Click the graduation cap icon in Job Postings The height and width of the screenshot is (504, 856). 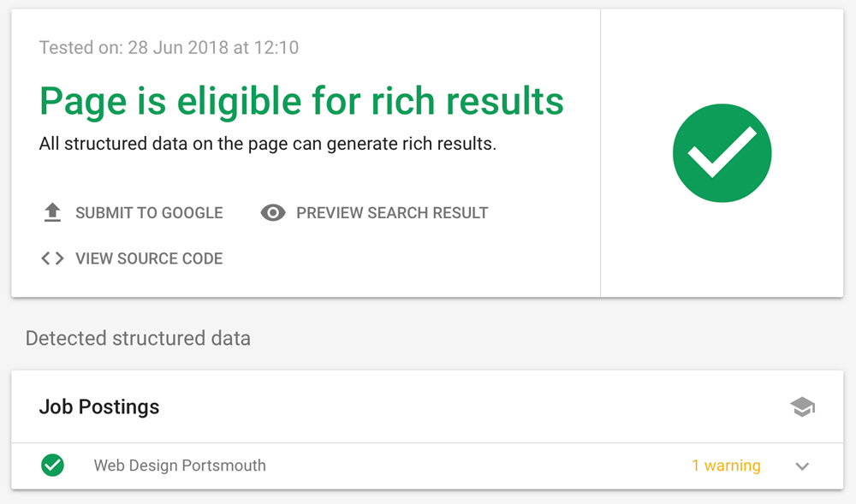pos(802,407)
